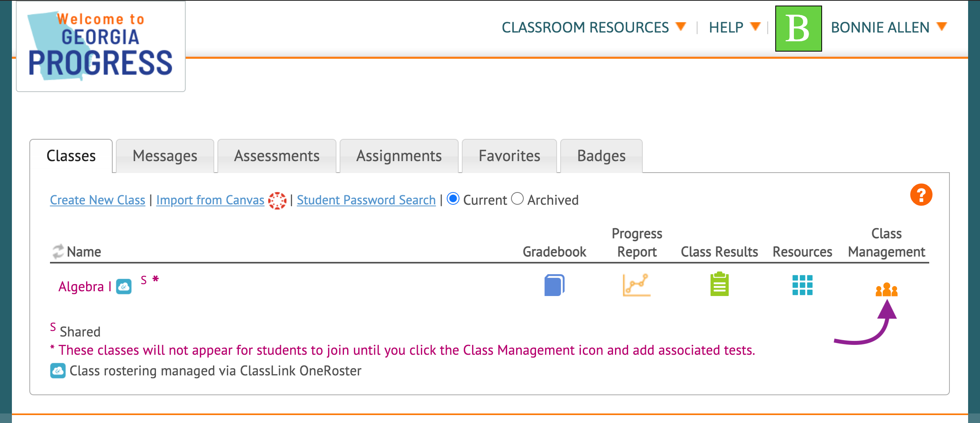Viewport: 980px width, 423px height.
Task: Click the Create New Class link
Action: click(98, 200)
